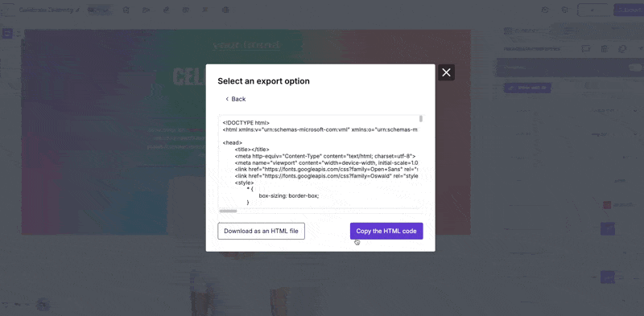The image size is (644, 316).
Task: Click the code box vertical scrollbar thumb
Action: [421, 119]
